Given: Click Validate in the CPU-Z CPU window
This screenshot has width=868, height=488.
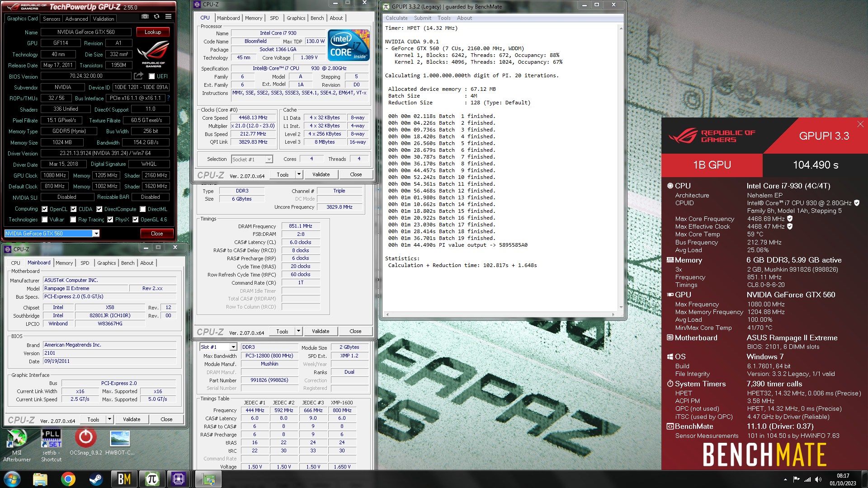Looking at the screenshot, I should (321, 174).
